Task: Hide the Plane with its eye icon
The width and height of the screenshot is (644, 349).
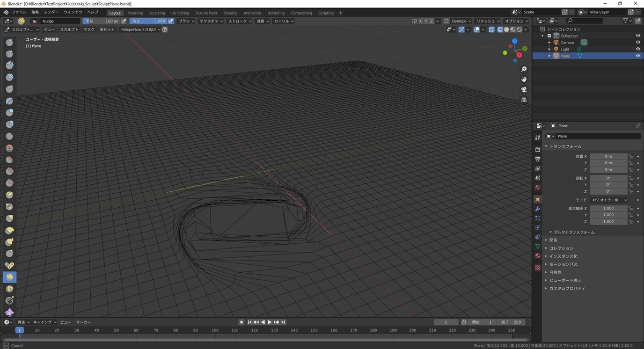Action: (638, 56)
